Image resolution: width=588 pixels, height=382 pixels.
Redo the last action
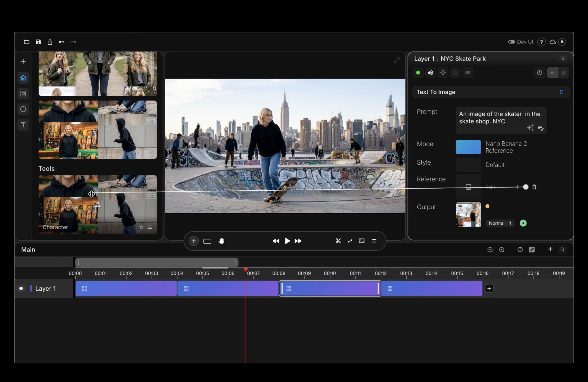click(x=73, y=42)
